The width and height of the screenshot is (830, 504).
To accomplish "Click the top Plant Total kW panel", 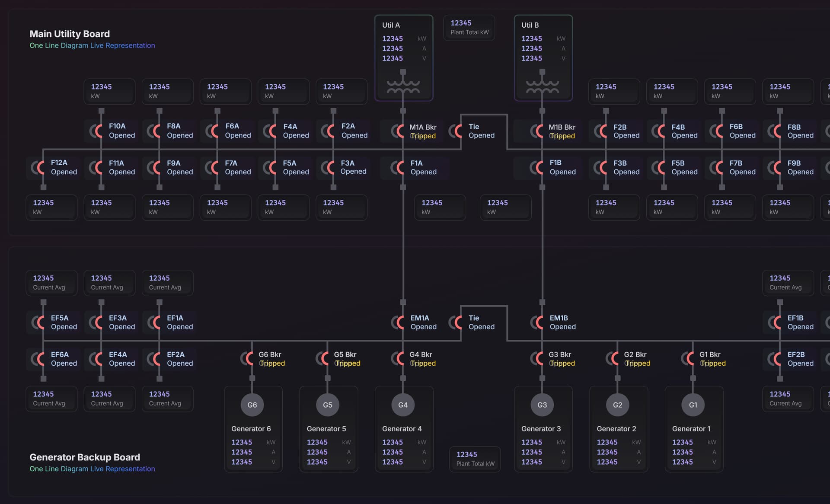I will point(469,27).
